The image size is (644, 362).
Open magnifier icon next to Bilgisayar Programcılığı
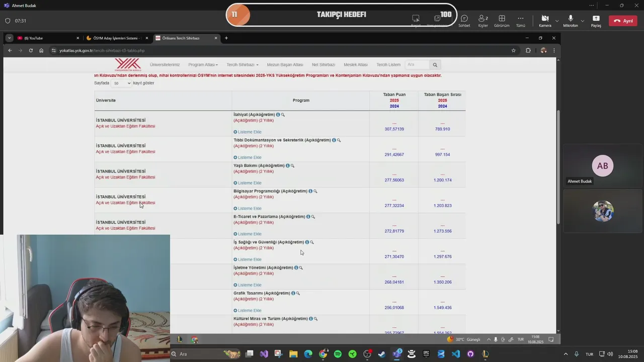click(315, 191)
